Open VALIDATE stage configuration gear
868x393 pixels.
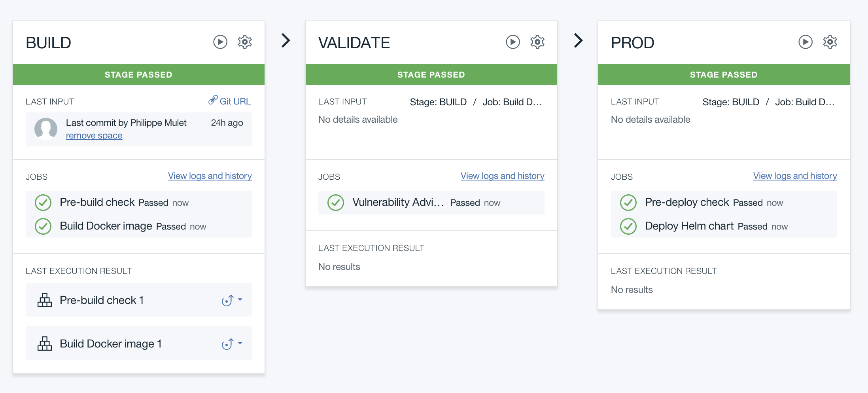(x=537, y=42)
